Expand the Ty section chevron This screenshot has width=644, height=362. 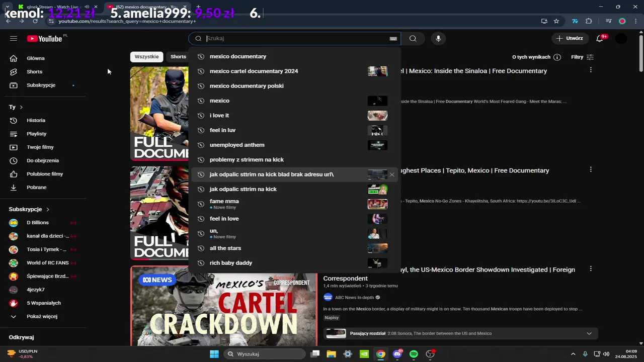[21, 107]
